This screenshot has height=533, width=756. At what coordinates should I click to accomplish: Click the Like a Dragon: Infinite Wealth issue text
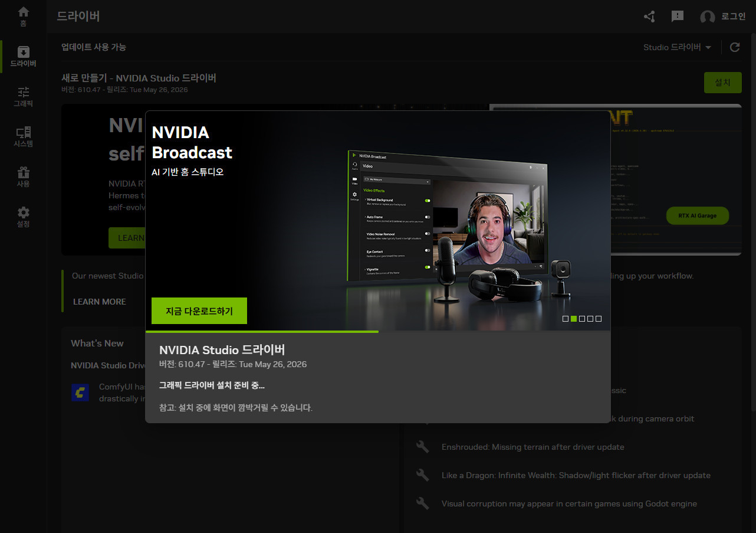click(x=576, y=475)
